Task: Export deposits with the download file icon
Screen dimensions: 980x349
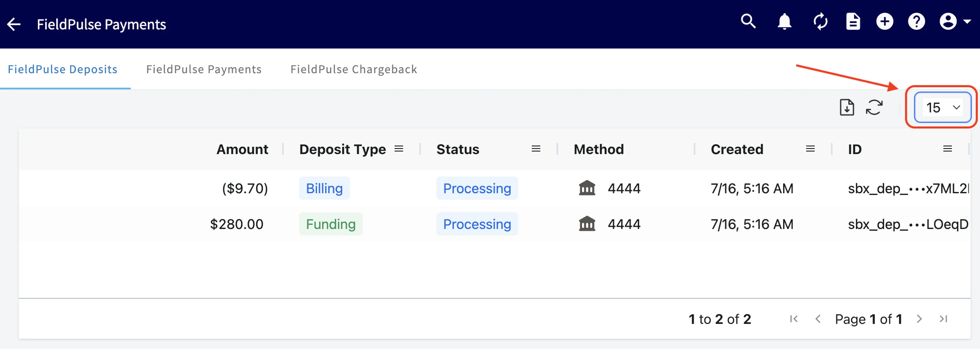Action: click(847, 107)
